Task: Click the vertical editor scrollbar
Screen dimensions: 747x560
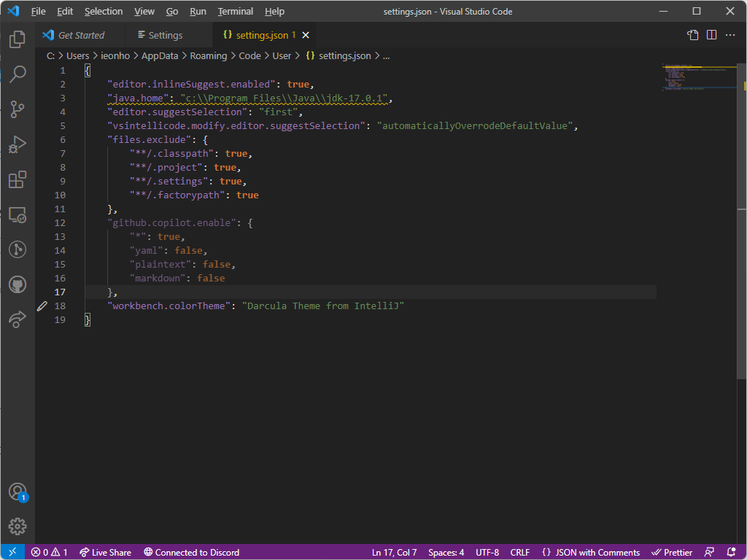Action: (x=742, y=222)
